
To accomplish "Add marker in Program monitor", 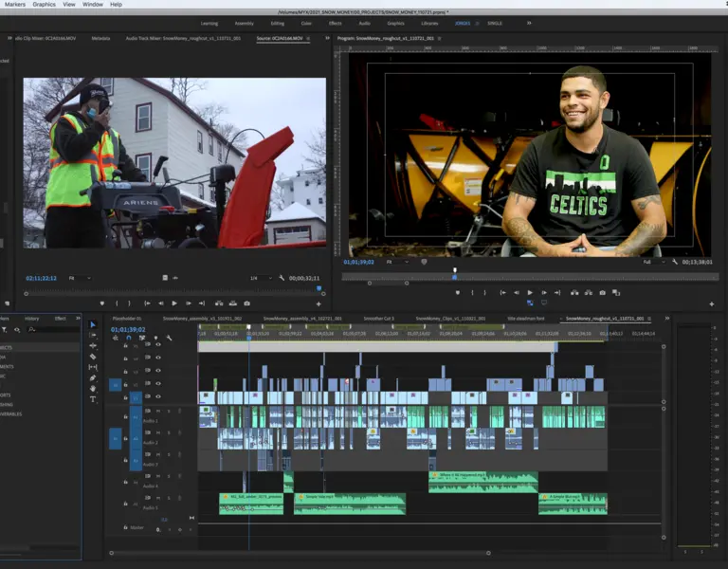I will click(458, 293).
